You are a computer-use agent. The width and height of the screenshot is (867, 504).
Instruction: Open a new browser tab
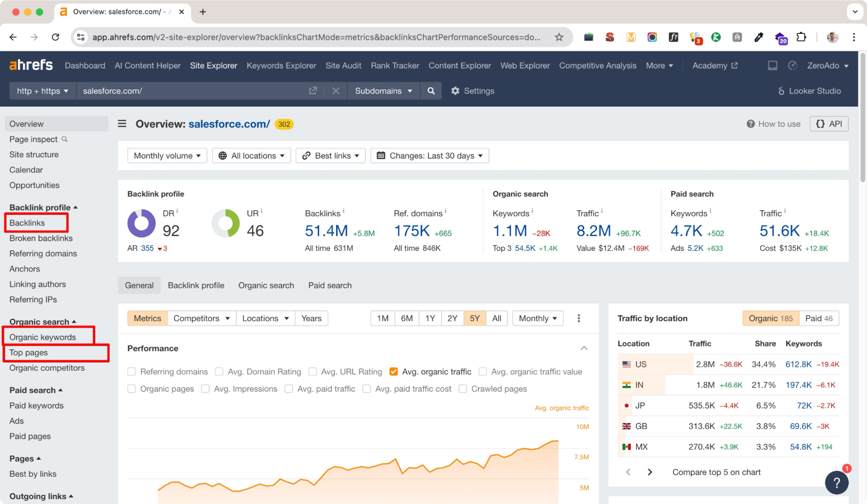pyautogui.click(x=203, y=12)
